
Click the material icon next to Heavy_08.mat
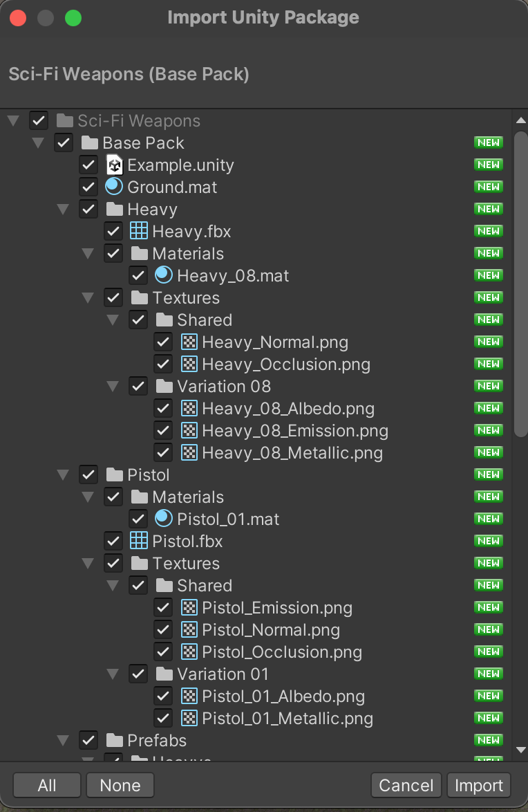pos(164,275)
